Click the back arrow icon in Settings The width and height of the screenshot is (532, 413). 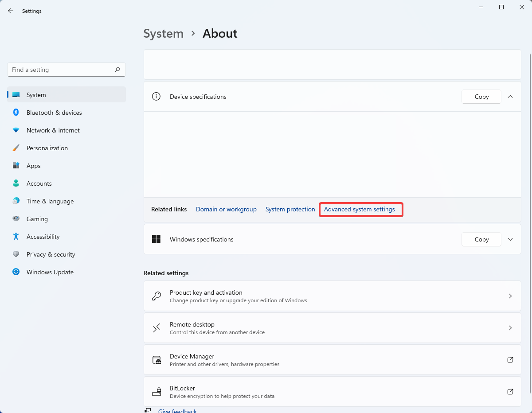[11, 11]
